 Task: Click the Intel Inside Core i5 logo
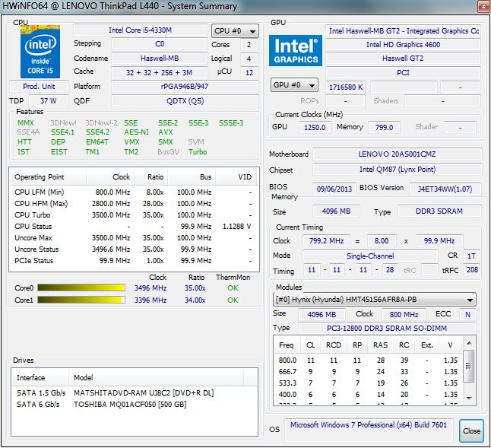40,52
